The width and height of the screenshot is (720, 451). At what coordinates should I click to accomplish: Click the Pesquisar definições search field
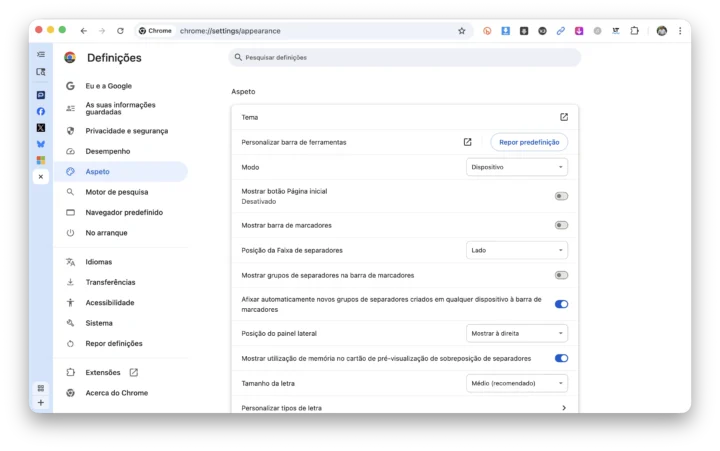405,58
